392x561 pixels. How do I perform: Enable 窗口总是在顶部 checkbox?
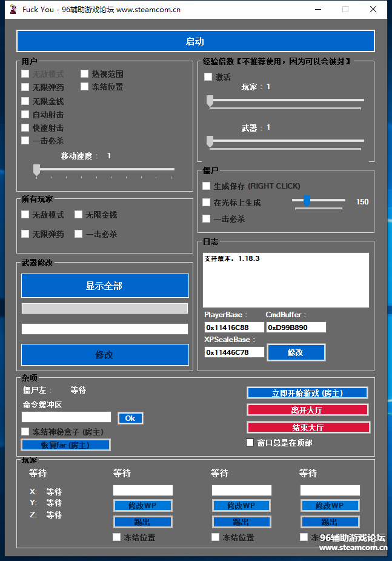click(250, 443)
